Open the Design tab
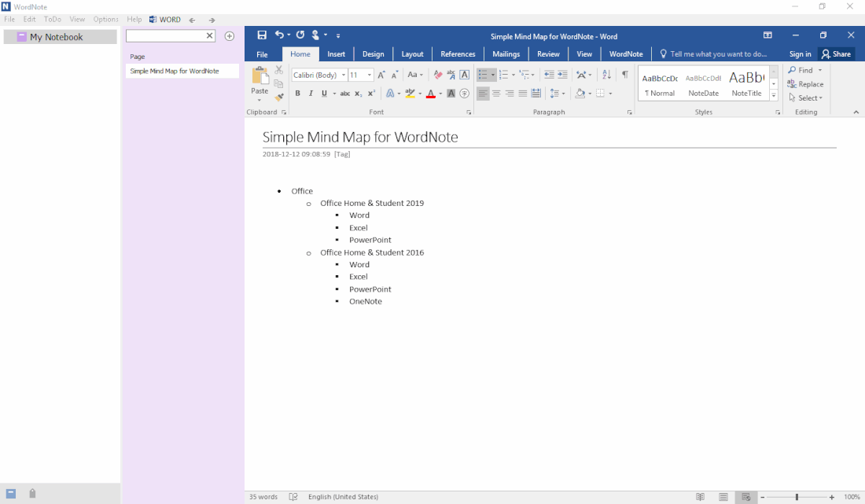Image resolution: width=865 pixels, height=504 pixels. pos(373,54)
